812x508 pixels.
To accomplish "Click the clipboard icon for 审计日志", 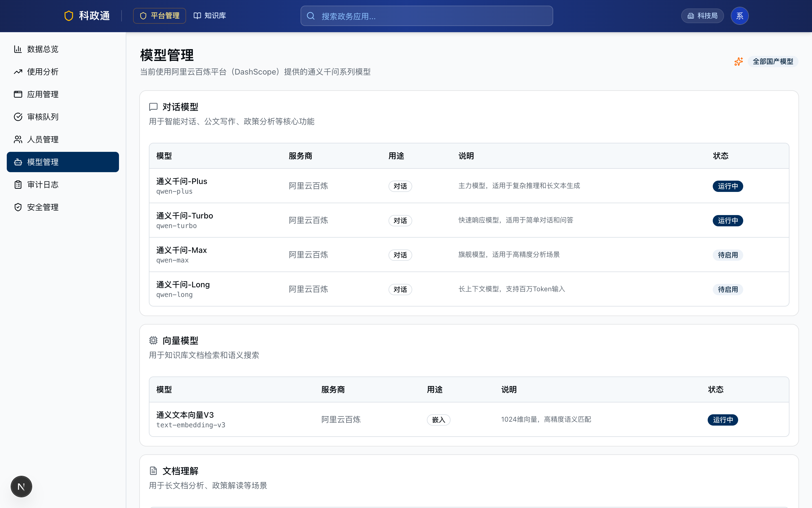I will coord(18,185).
